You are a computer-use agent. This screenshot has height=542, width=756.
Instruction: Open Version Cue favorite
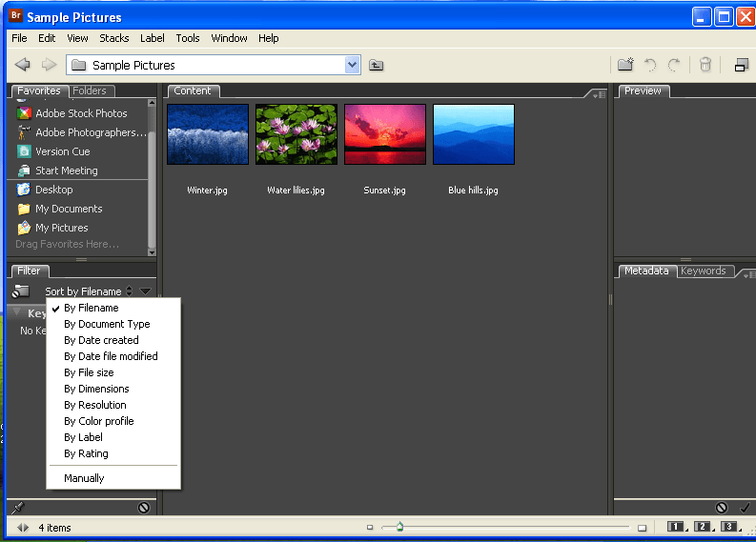tap(53, 151)
